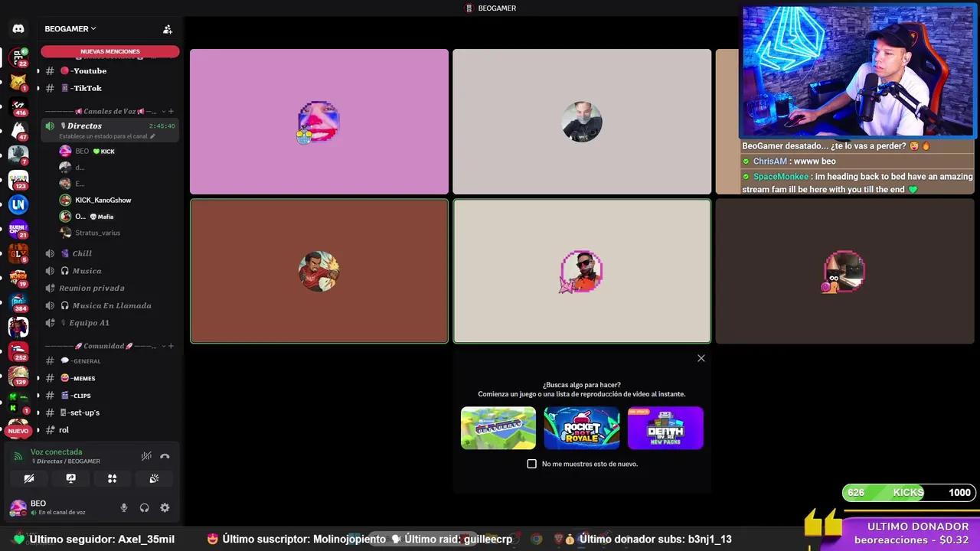
Task: Open Discord home via the logo icon
Action: tap(18, 28)
